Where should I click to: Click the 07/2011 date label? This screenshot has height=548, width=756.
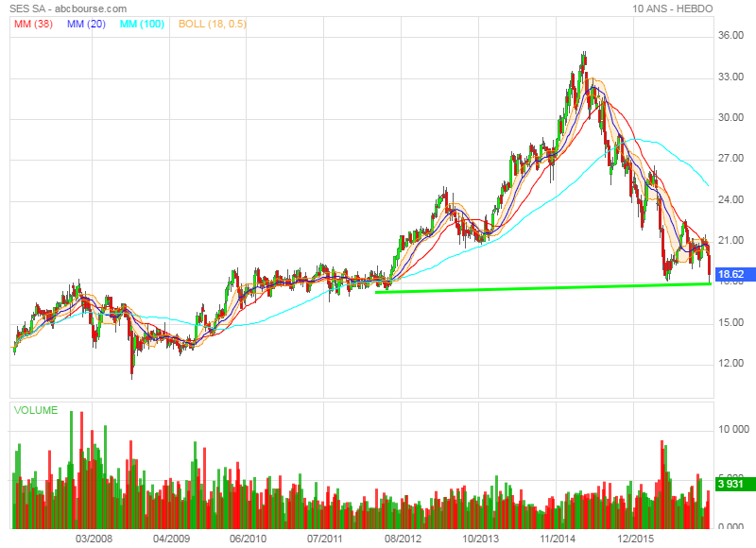pos(324,539)
